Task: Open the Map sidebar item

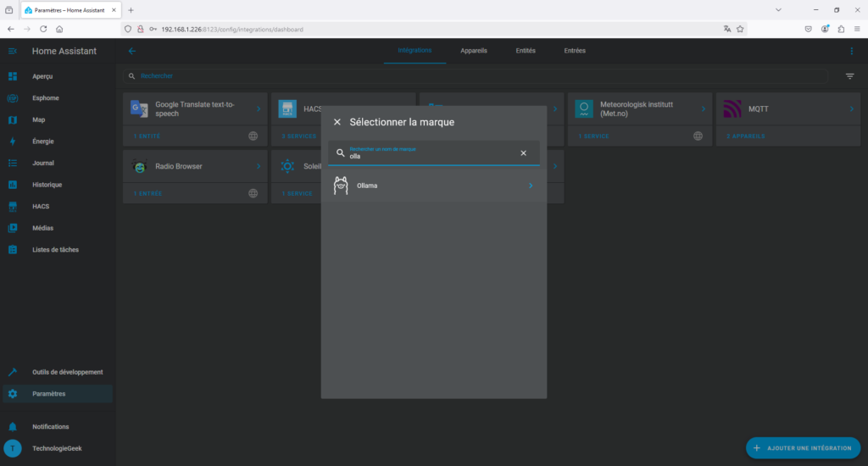Action: point(38,119)
